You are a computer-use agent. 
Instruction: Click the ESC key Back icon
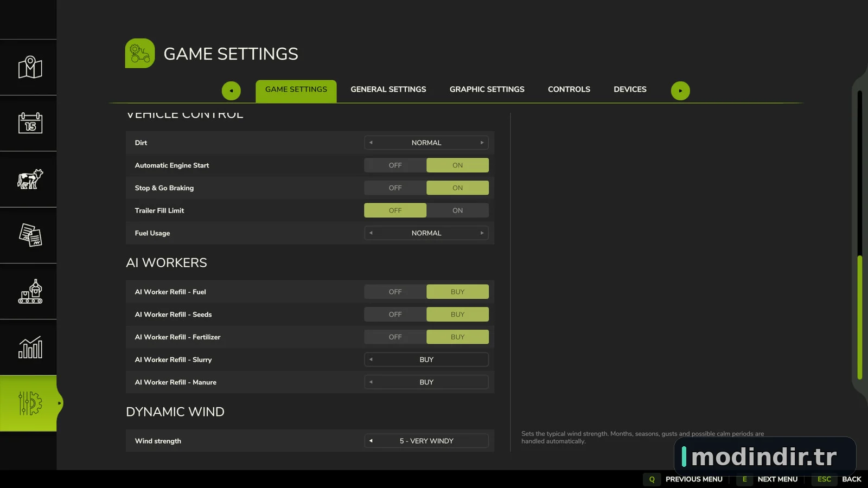[824, 479]
